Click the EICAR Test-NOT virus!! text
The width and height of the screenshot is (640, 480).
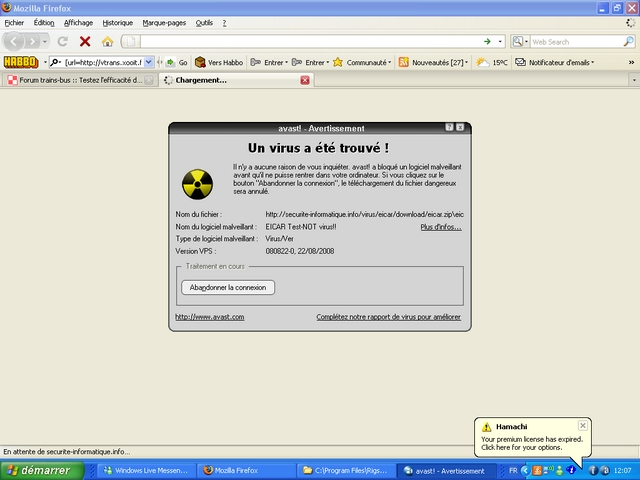(301, 227)
